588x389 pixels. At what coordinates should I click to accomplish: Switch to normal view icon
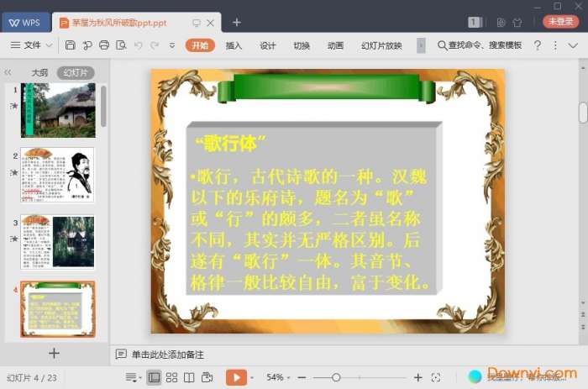(x=154, y=377)
